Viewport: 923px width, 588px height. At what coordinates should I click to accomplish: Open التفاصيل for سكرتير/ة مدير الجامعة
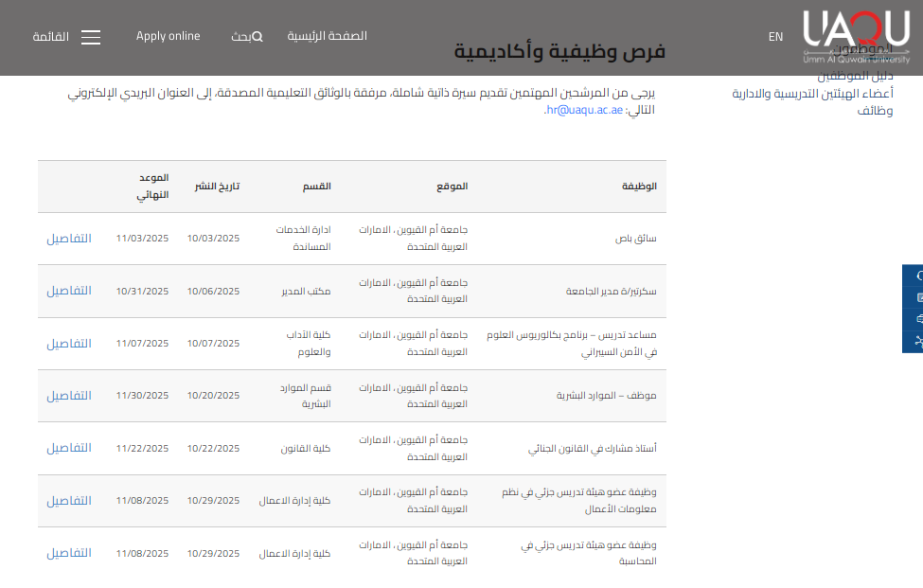[69, 291]
